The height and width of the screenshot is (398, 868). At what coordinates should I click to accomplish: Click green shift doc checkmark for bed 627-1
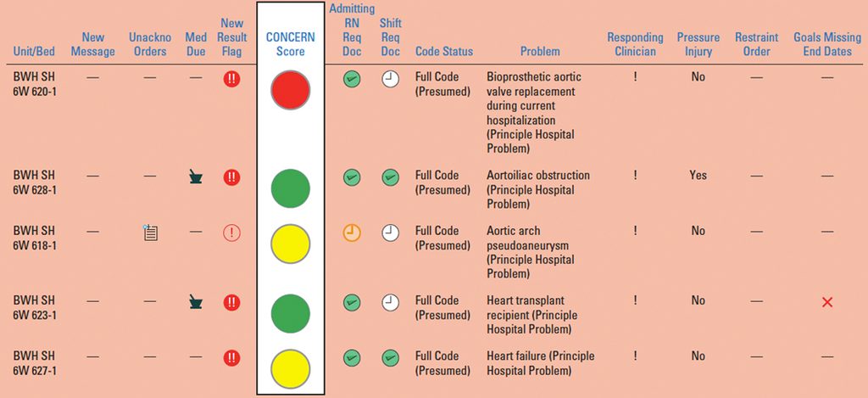390,357
